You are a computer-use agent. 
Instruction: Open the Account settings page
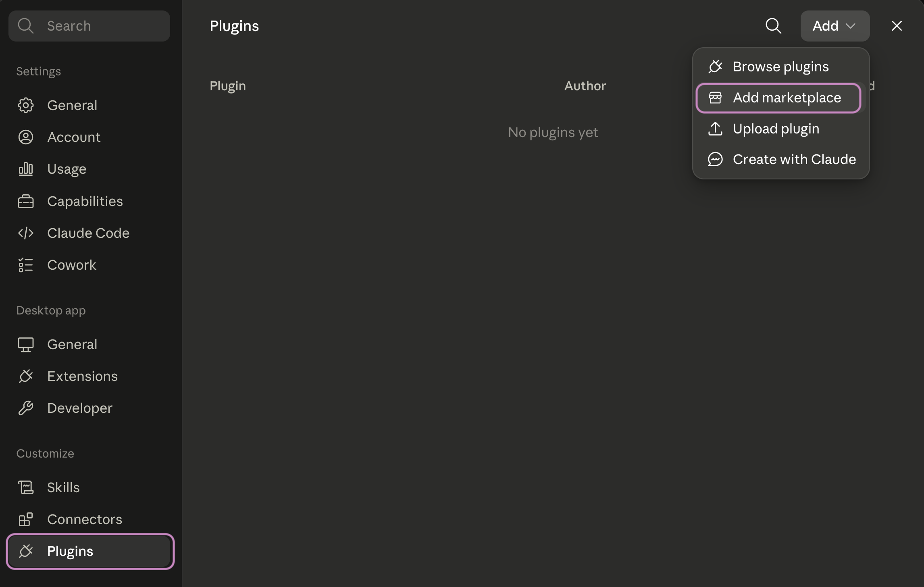tap(89, 137)
